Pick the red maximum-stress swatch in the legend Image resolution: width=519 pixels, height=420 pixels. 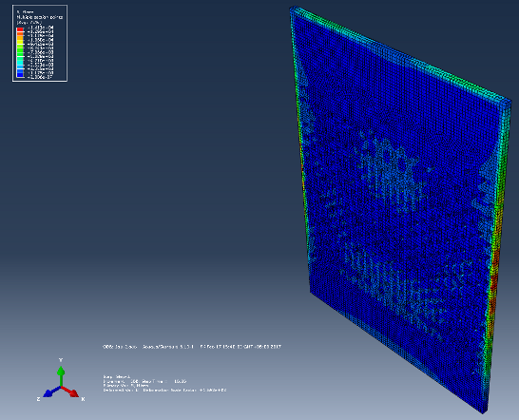(20, 29)
